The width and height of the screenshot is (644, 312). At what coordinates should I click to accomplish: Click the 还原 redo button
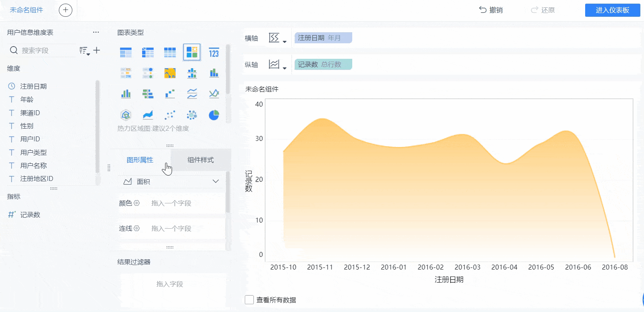tap(543, 10)
